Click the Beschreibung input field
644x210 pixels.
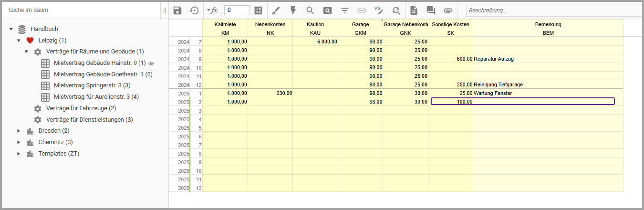pyautogui.click(x=553, y=10)
